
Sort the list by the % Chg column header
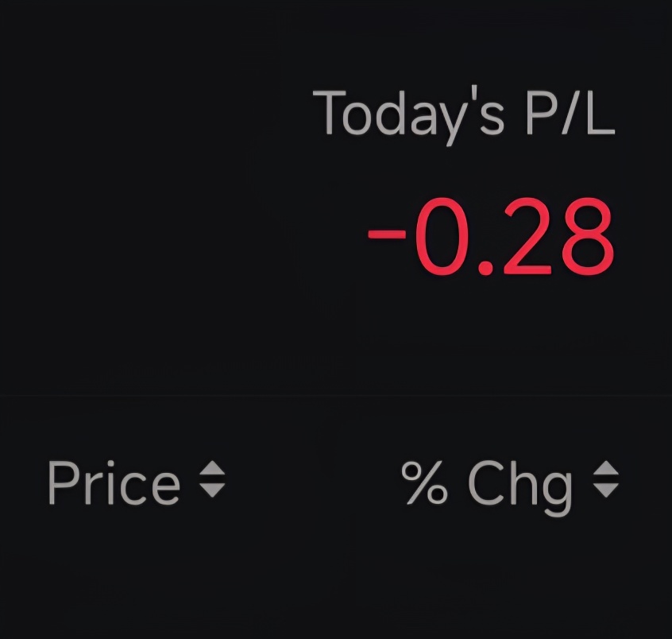coord(510,487)
